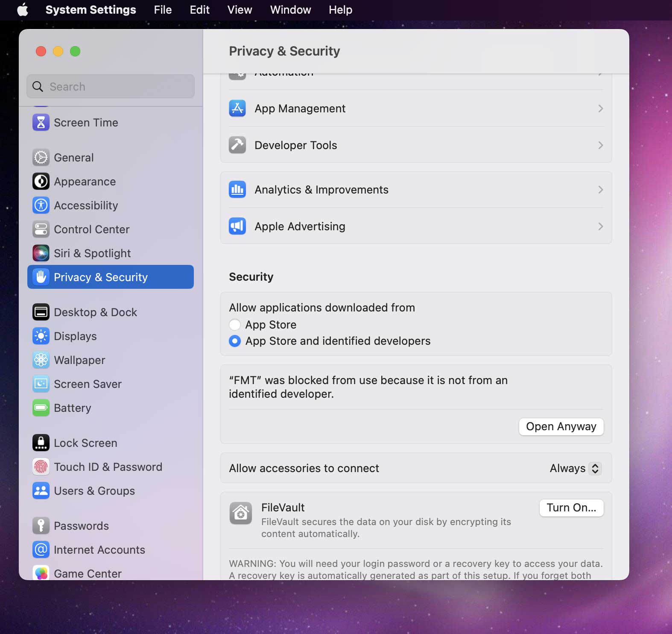Expand Analytics & Improvements row chevron
Image resolution: width=672 pixels, height=634 pixels.
[600, 190]
